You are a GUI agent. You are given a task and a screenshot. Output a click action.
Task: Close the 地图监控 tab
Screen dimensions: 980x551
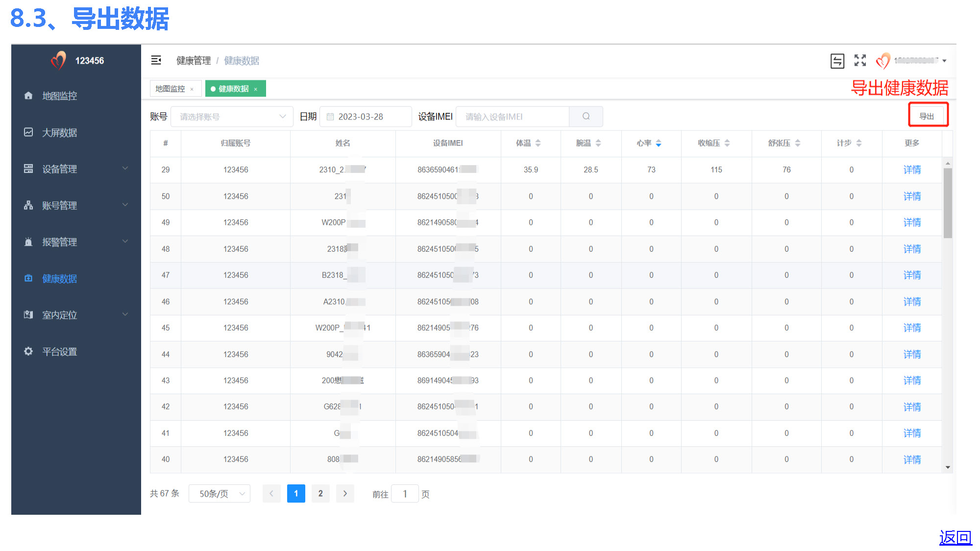192,89
